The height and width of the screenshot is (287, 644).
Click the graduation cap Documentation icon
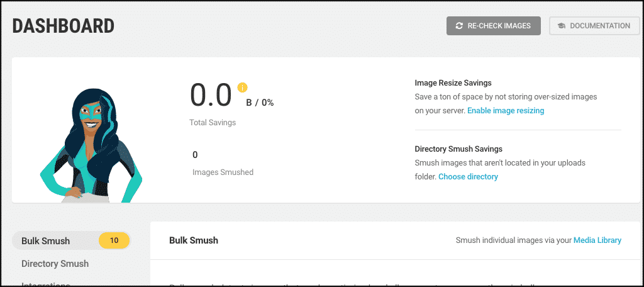tap(562, 26)
